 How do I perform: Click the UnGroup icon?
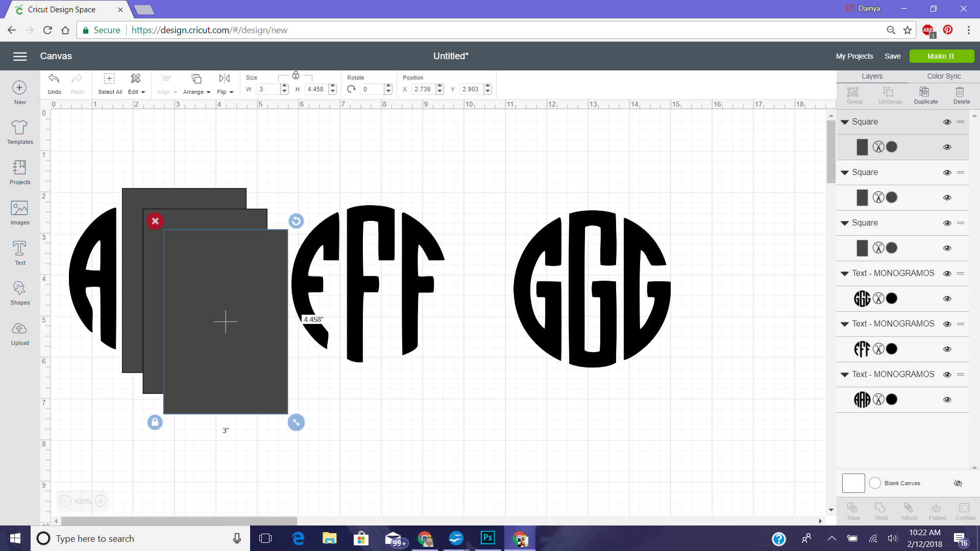coord(890,95)
